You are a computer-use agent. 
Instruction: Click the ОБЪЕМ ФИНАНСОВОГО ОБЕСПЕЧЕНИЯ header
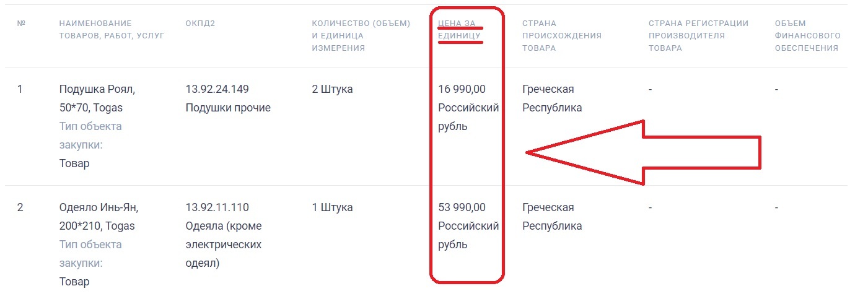[808, 35]
